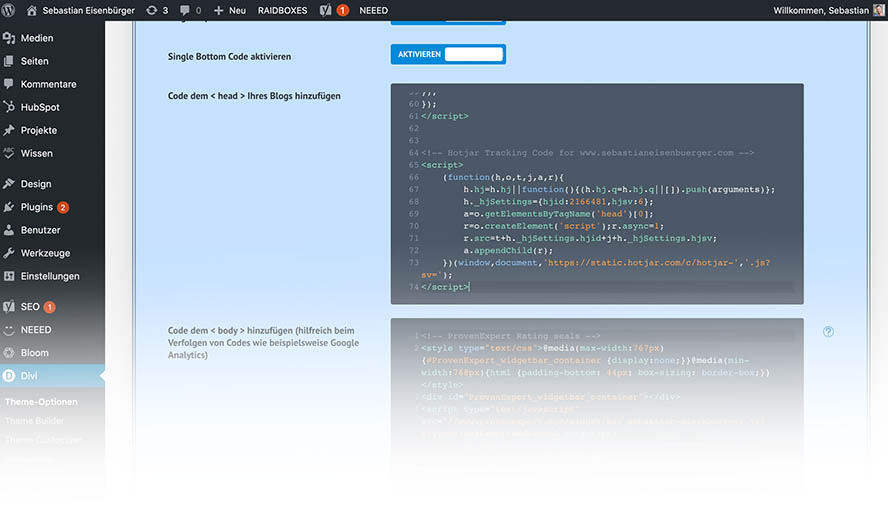Image resolution: width=888 pixels, height=508 pixels.
Task: Click the Plugins plug icon
Action: coord(8,207)
